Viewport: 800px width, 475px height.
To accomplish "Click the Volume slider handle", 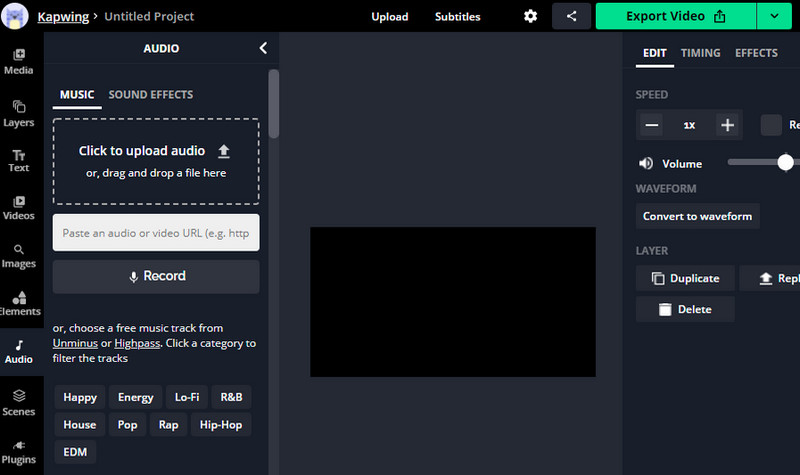I will click(x=785, y=162).
